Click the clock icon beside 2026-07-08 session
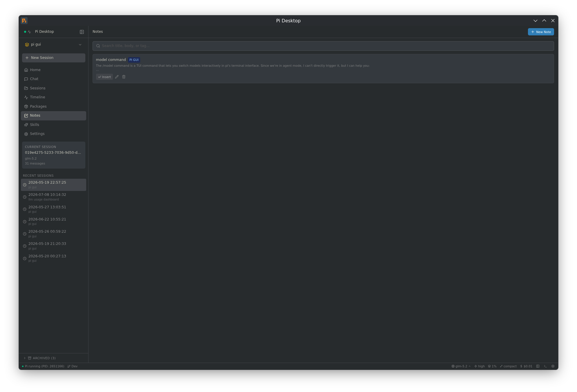577x392 pixels. [x=25, y=197]
